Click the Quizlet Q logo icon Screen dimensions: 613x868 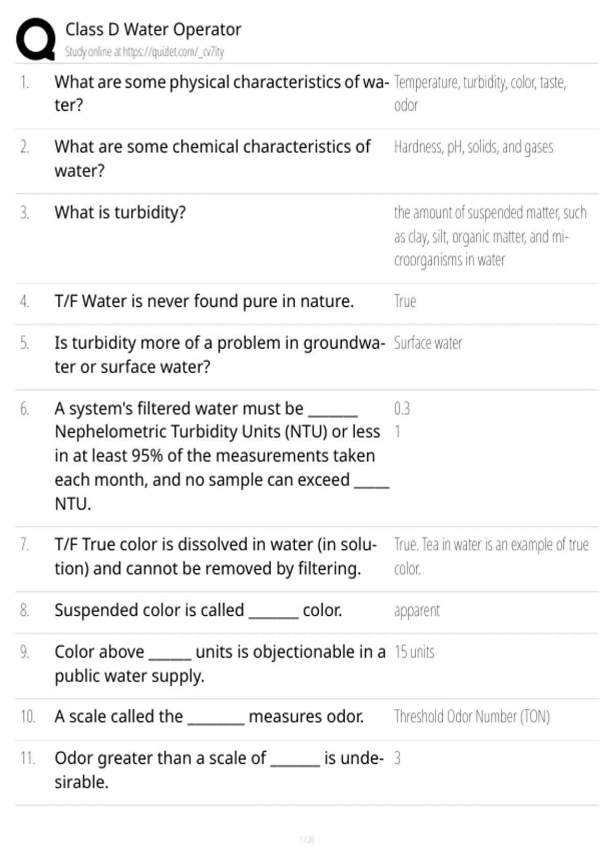[36, 39]
